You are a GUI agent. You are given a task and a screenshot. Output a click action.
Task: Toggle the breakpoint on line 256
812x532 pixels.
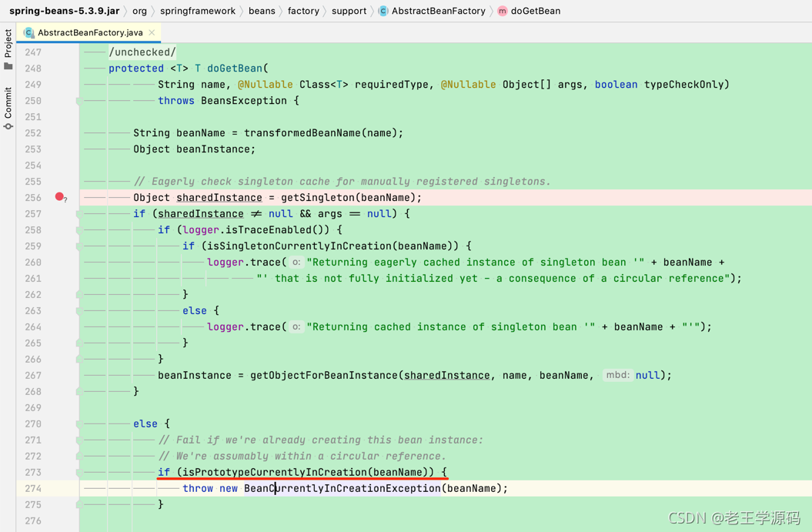[x=59, y=196]
